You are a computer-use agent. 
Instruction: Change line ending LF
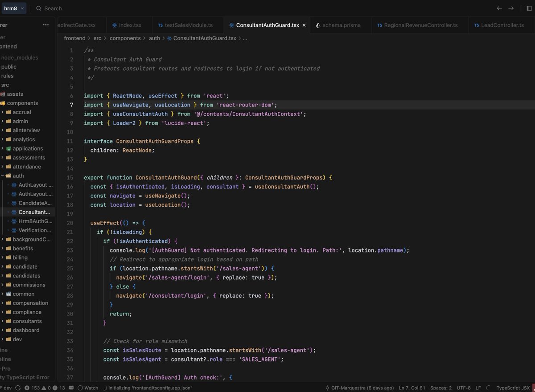click(478, 388)
